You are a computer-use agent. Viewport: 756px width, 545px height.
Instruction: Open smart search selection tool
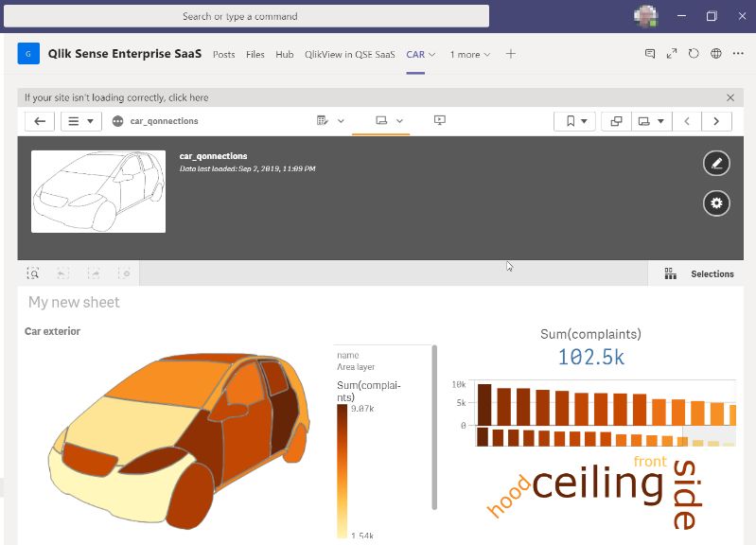tap(33, 273)
